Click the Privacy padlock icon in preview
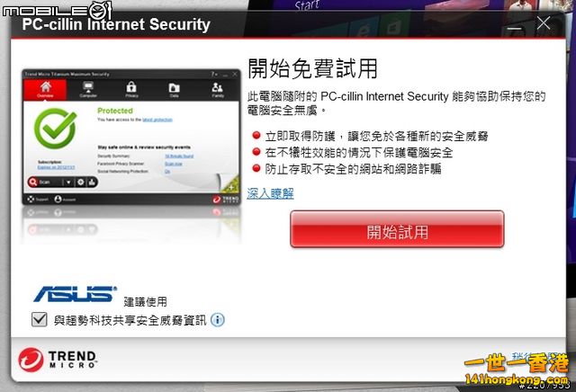 click(x=131, y=90)
